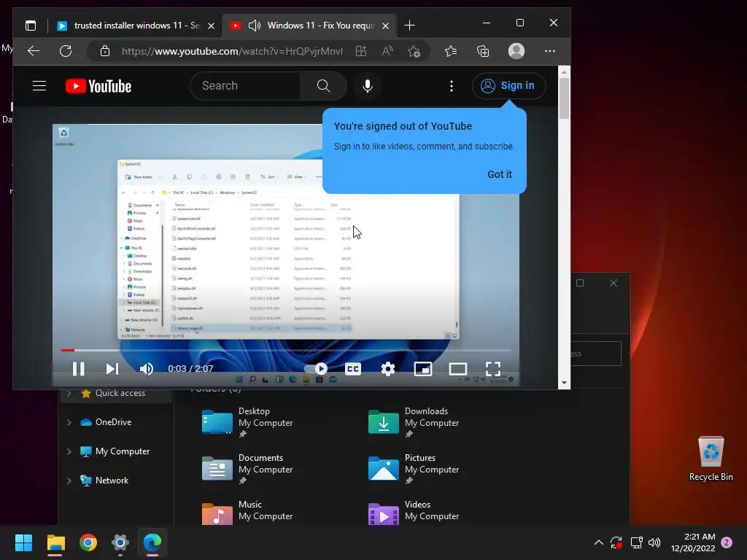Expand Quick access in File Explorer
This screenshot has height=560, width=747.
(x=69, y=393)
